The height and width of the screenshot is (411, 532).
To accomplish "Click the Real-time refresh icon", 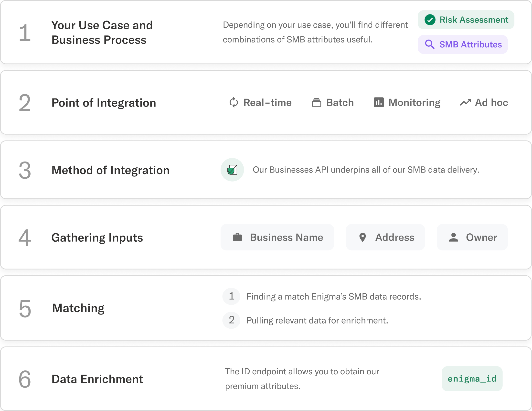I will (x=234, y=102).
